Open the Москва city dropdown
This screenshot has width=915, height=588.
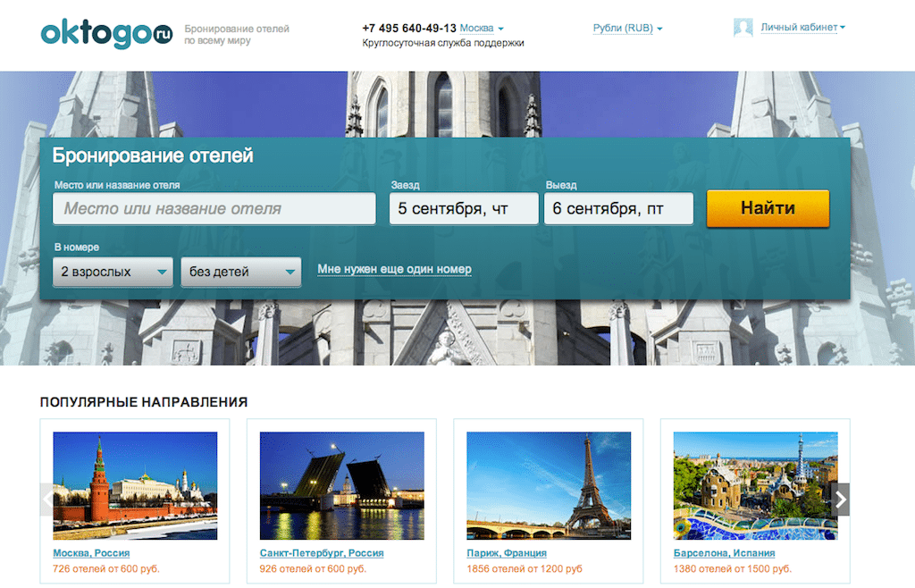pyautogui.click(x=482, y=28)
